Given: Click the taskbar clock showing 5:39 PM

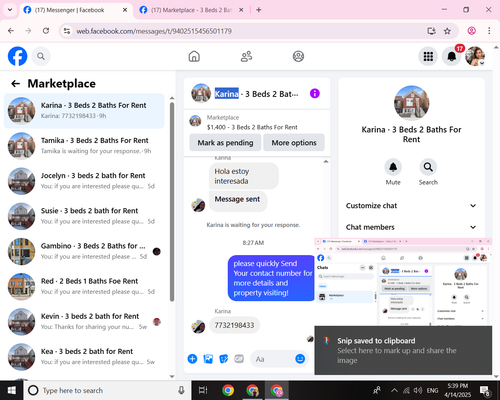Looking at the screenshot, I should tap(457, 390).
